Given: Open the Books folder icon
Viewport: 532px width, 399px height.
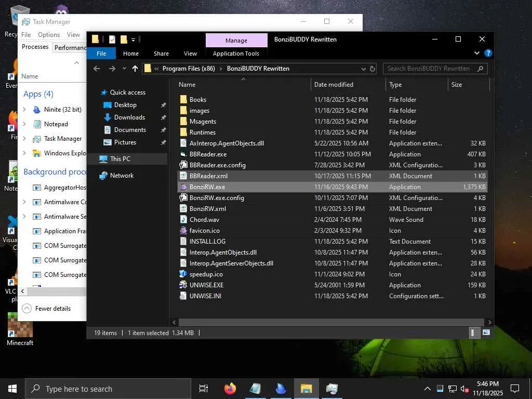Looking at the screenshot, I should point(183,99).
